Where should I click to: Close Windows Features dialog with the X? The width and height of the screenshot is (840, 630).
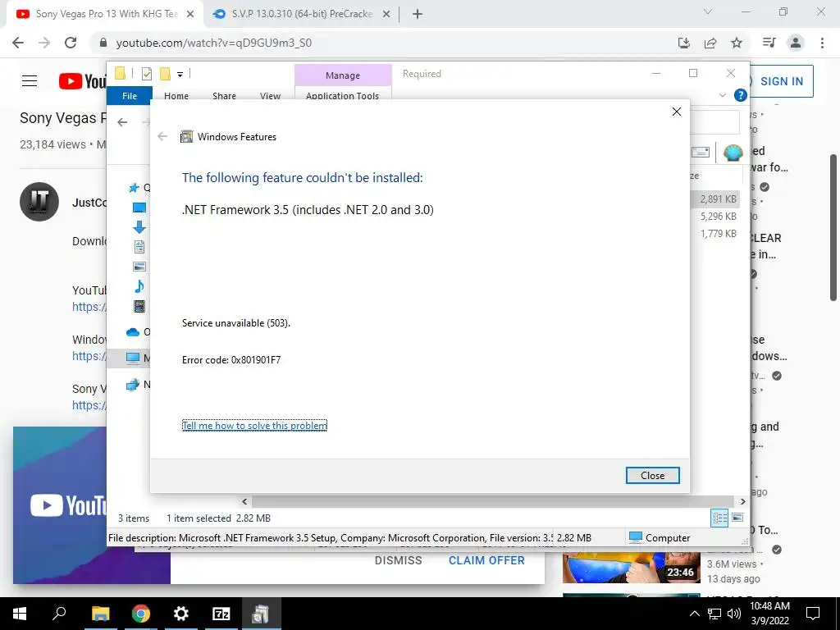pyautogui.click(x=677, y=112)
